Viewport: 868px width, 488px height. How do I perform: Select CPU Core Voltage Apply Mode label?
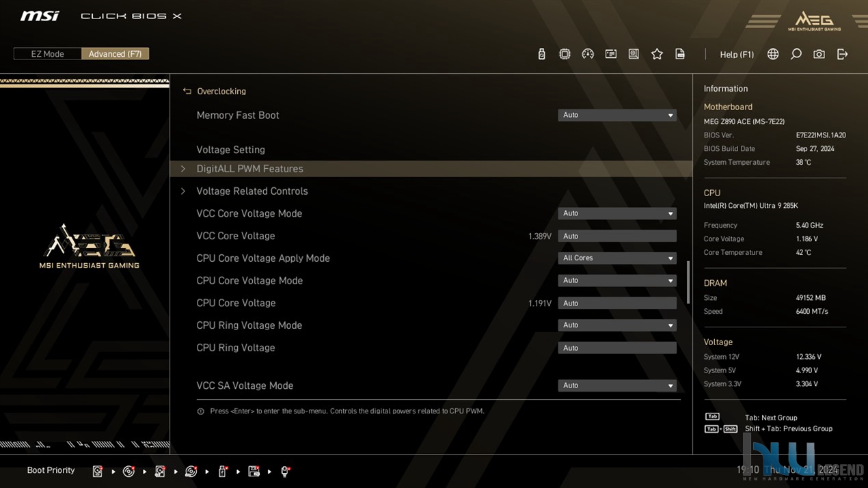pyautogui.click(x=263, y=258)
